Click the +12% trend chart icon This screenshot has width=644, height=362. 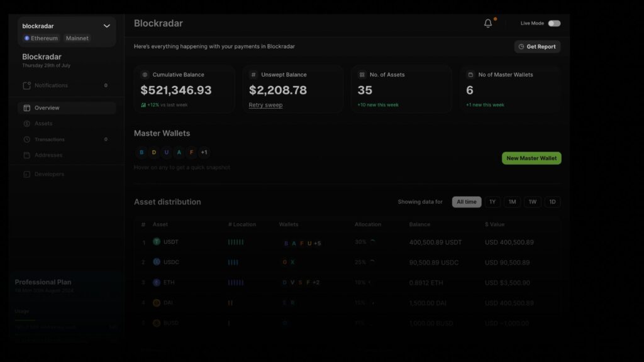[143, 105]
